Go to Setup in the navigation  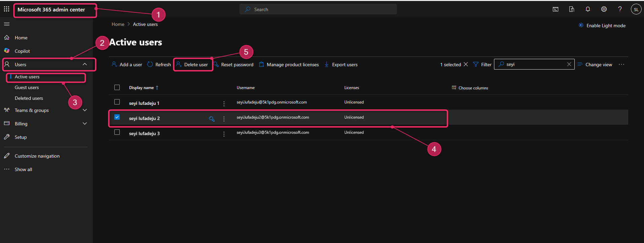[x=21, y=137]
